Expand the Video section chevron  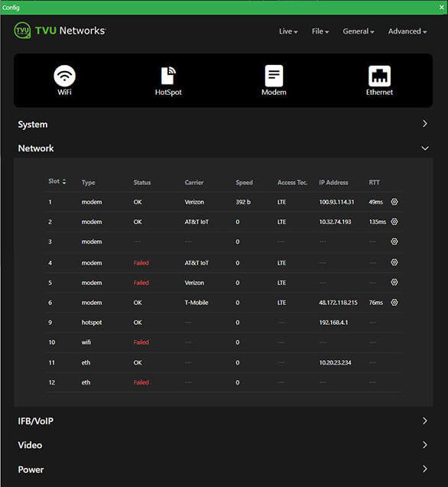(x=425, y=445)
